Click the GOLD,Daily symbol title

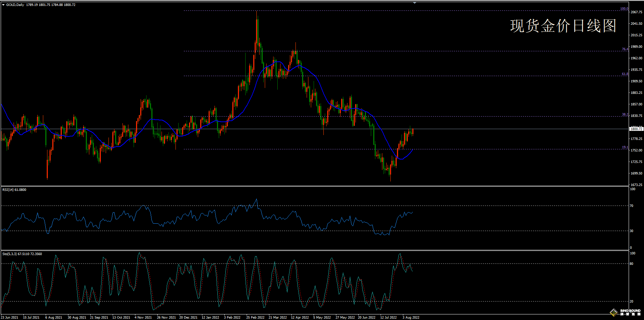[15, 5]
